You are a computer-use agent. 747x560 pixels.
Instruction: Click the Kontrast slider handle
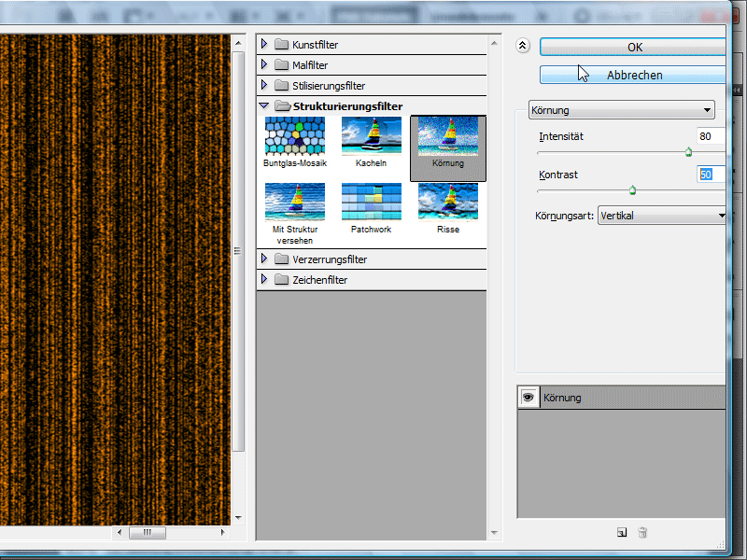click(x=633, y=191)
